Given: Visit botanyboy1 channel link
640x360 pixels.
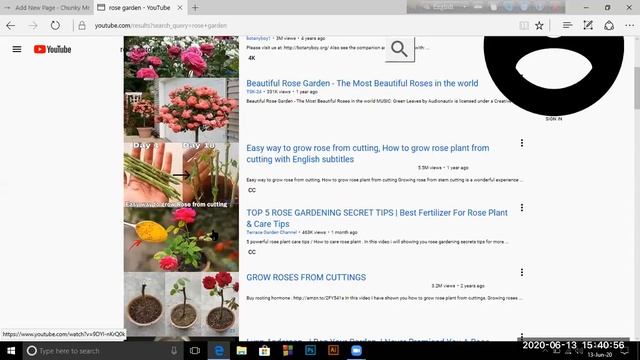Looking at the screenshot, I should 258,38.
